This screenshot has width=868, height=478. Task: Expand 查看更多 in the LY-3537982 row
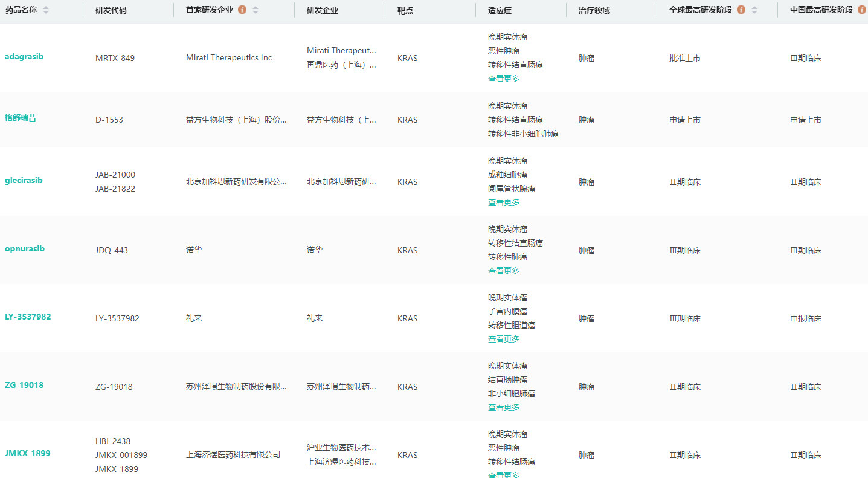pyautogui.click(x=504, y=339)
